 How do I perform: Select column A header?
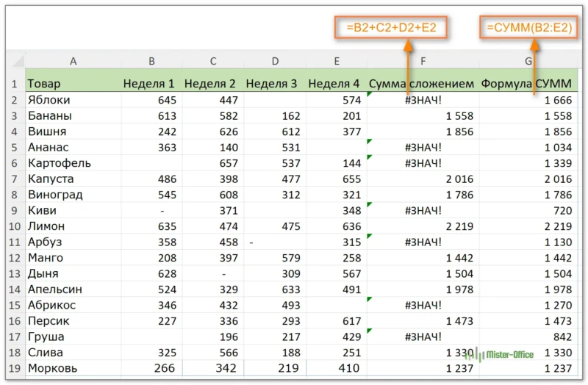point(73,62)
